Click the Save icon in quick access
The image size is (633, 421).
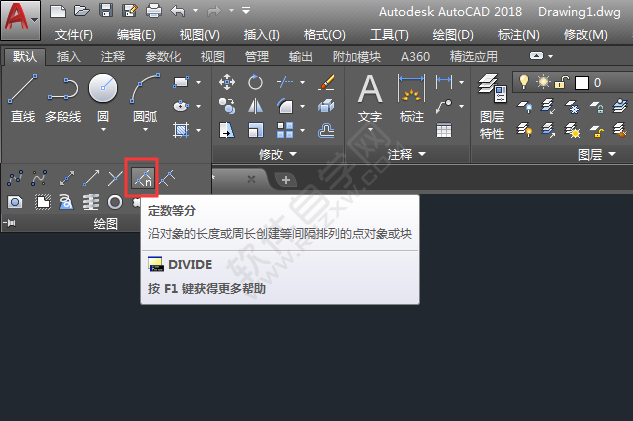(106, 11)
